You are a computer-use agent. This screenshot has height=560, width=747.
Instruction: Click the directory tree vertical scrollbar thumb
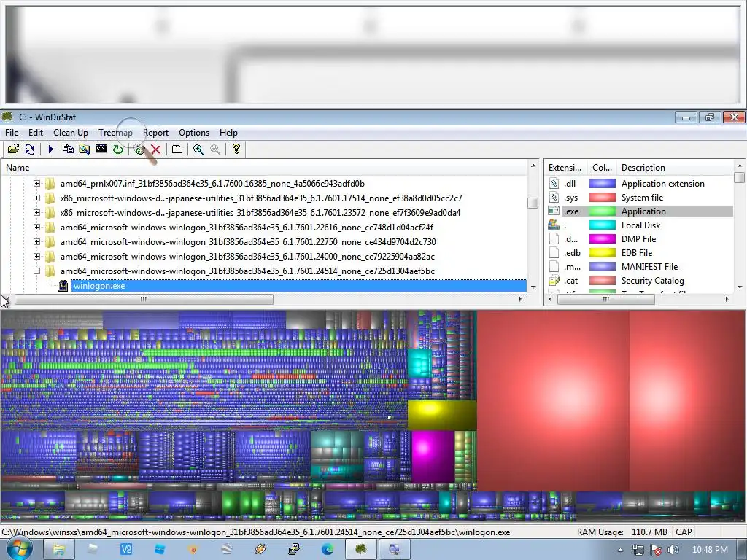533,203
